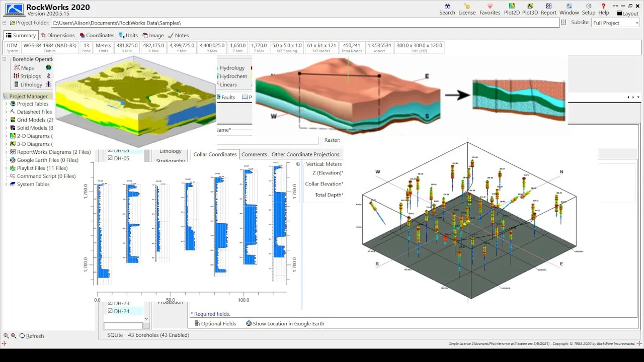The width and height of the screenshot is (644, 362).
Task: Click the small button beside borehole filter field
Action: click(x=146, y=326)
